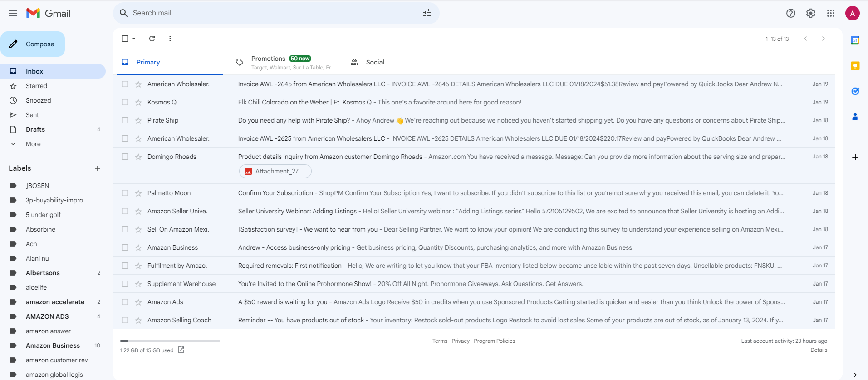The height and width of the screenshot is (380, 868).
Task: Open the Attachment_27 chip
Action: pos(275,171)
